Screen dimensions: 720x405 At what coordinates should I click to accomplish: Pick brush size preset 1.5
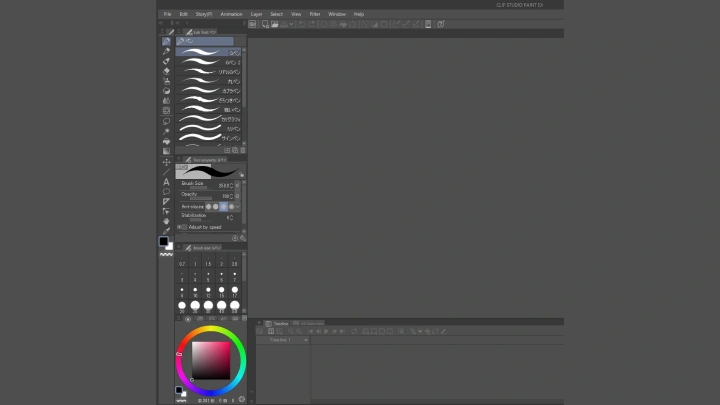coord(208,262)
